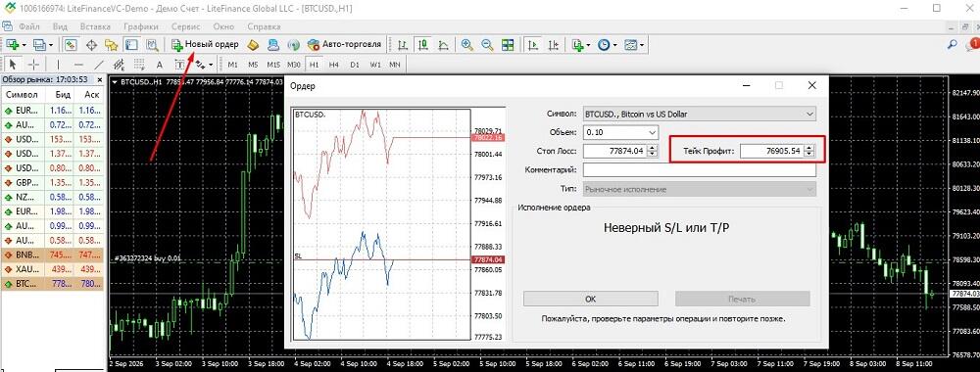Image resolution: width=980 pixels, height=372 pixels.
Task: Select the crosshair tool
Action: point(33,65)
